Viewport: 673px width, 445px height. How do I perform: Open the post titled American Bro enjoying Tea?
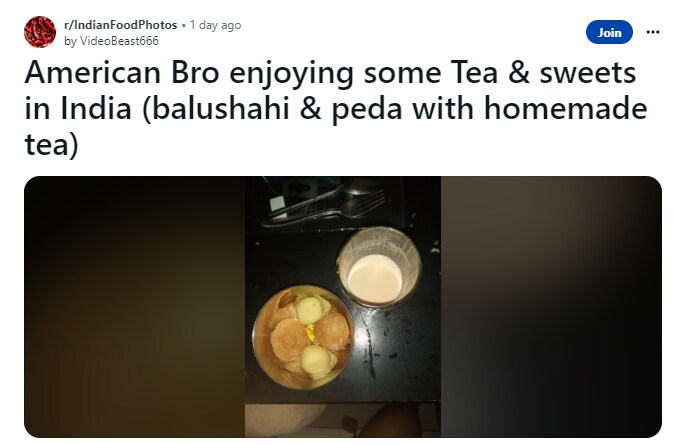point(336,108)
